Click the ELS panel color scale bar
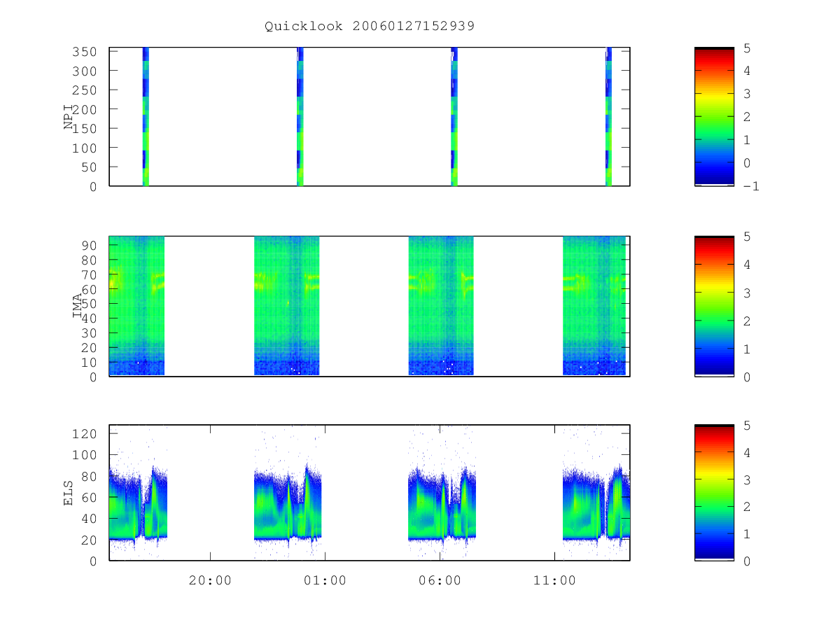This screenshot has height=630, width=840. tap(714, 492)
